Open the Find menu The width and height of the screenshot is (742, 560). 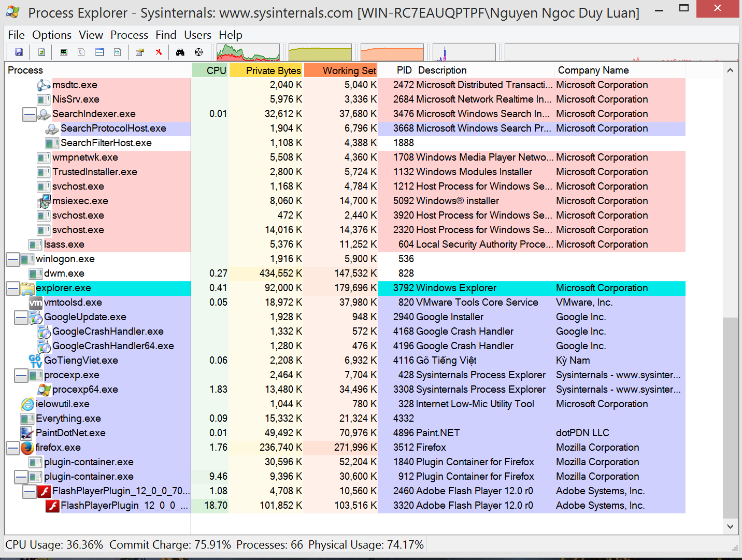click(x=166, y=35)
